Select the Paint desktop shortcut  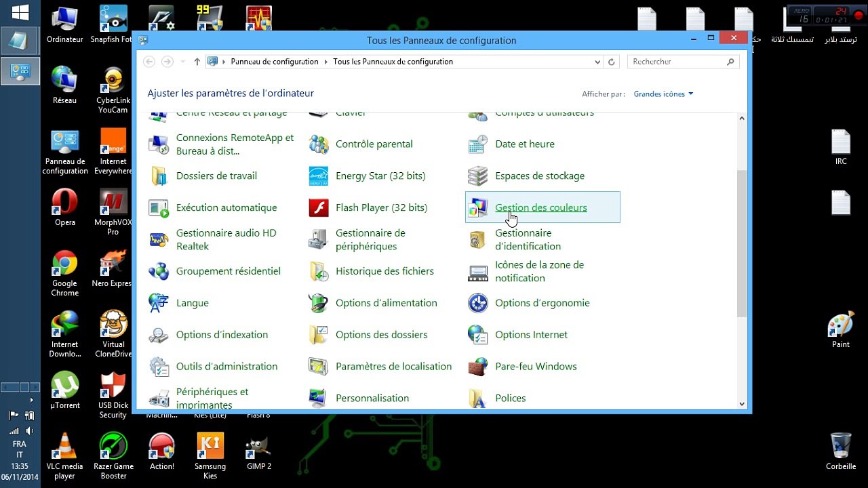click(841, 330)
